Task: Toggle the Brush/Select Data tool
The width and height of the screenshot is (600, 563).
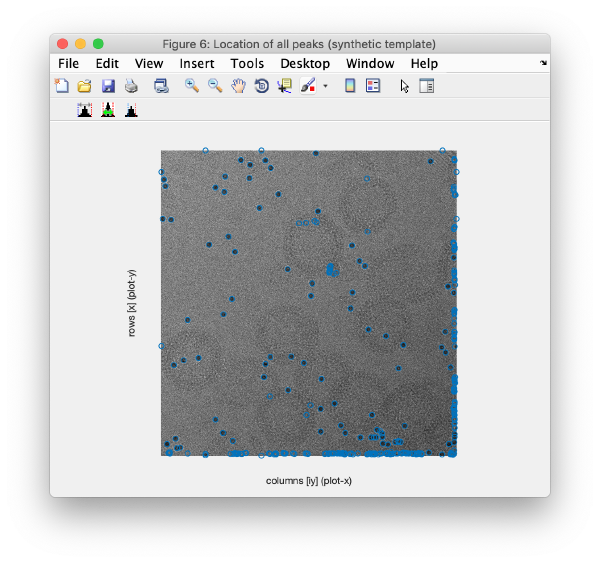Action: coord(307,86)
